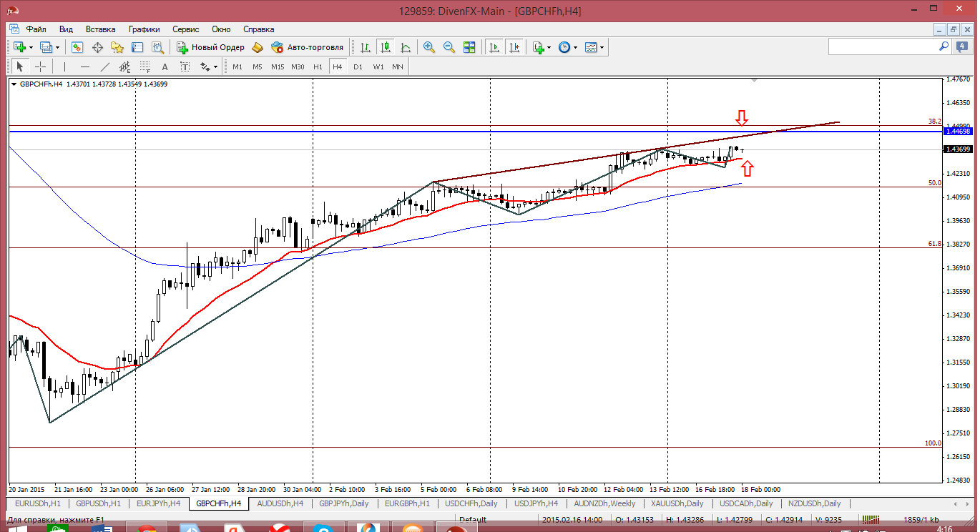980x532 pixels.
Task: Expand the new chart dropdown arrow
Action: [31, 48]
